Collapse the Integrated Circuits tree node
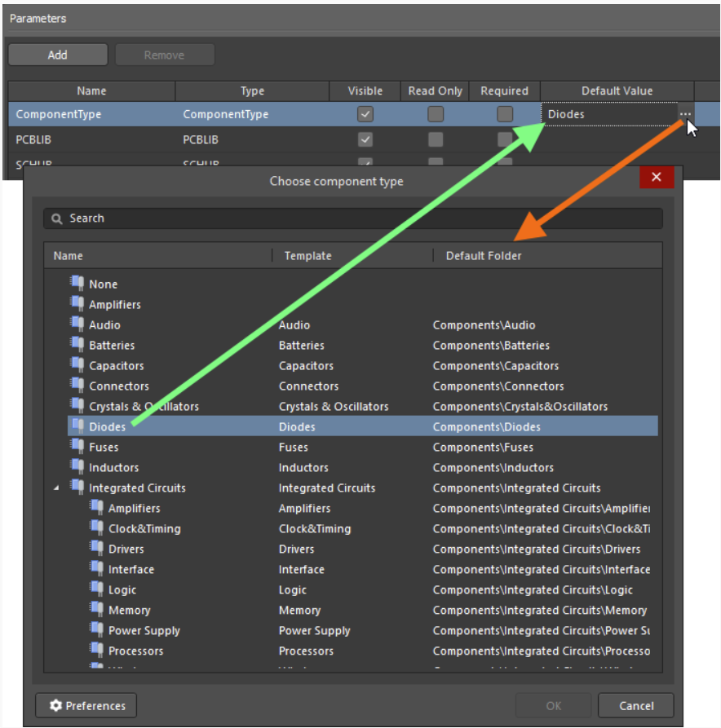Image resolution: width=721 pixels, height=728 pixels. [56, 488]
